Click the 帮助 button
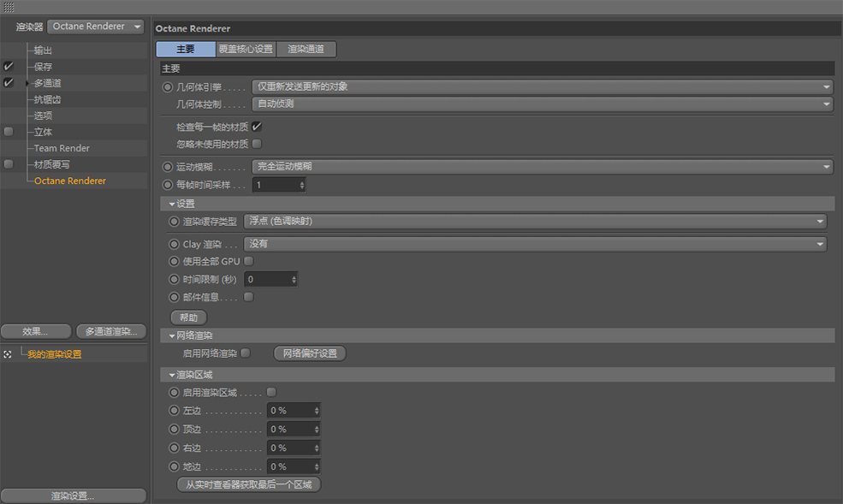 (x=188, y=317)
